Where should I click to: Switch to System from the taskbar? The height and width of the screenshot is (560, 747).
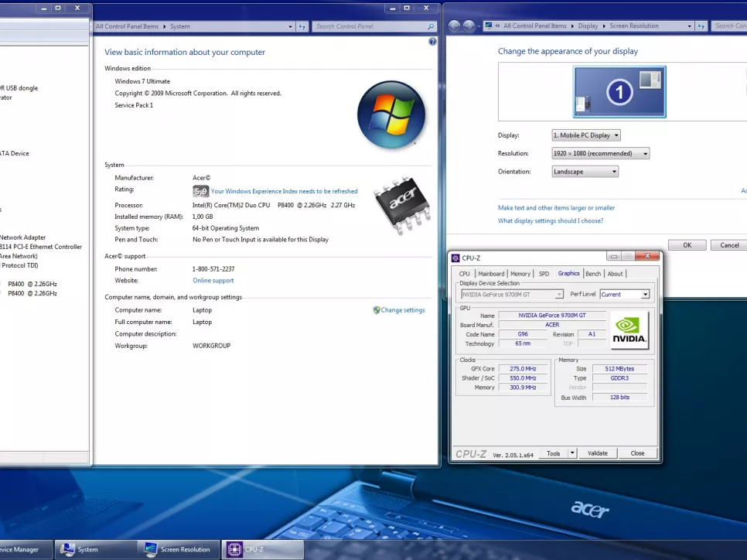[x=96, y=549]
